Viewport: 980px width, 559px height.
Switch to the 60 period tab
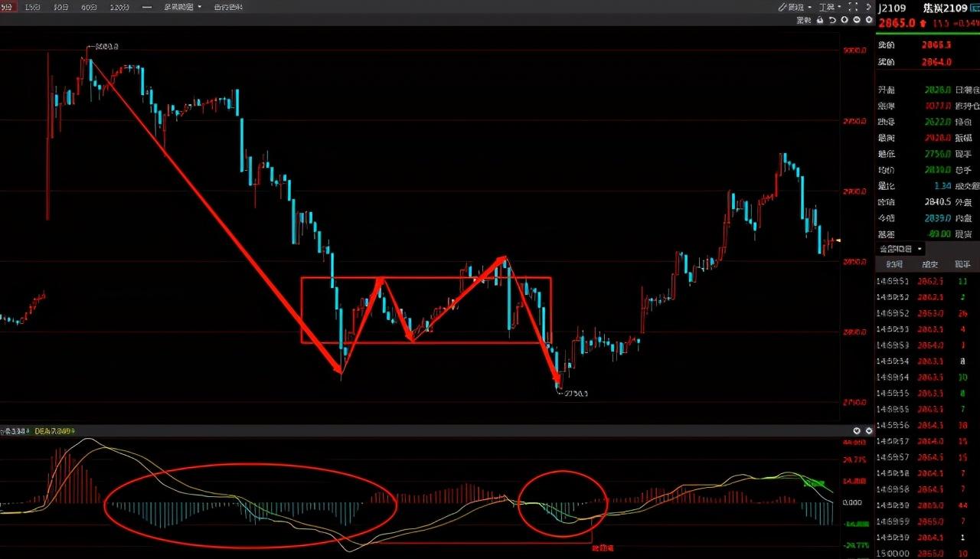89,7
